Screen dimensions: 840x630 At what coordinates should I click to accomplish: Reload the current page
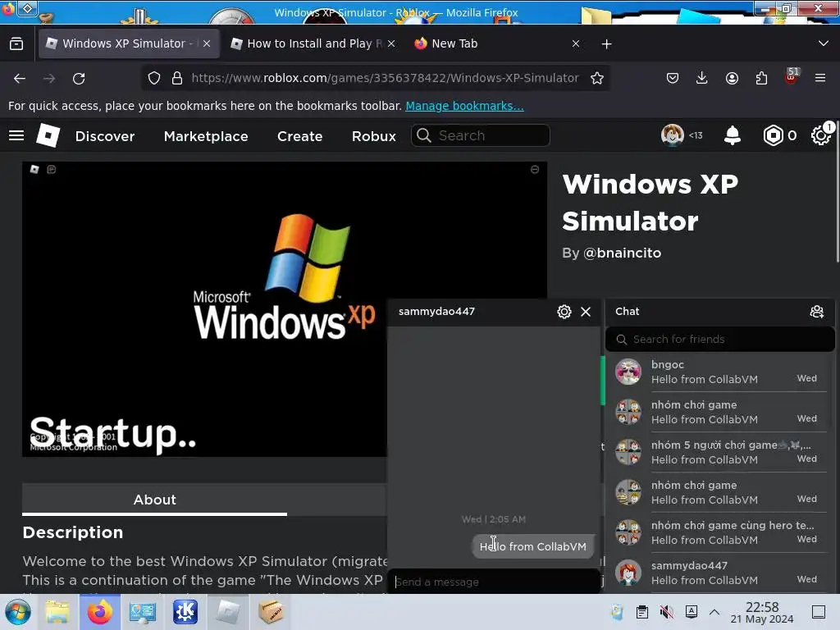[79, 78]
